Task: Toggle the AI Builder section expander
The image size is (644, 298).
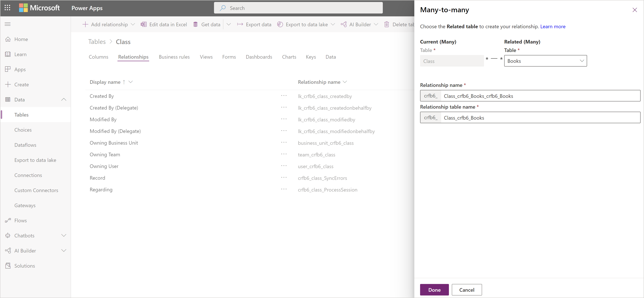Action: click(64, 251)
